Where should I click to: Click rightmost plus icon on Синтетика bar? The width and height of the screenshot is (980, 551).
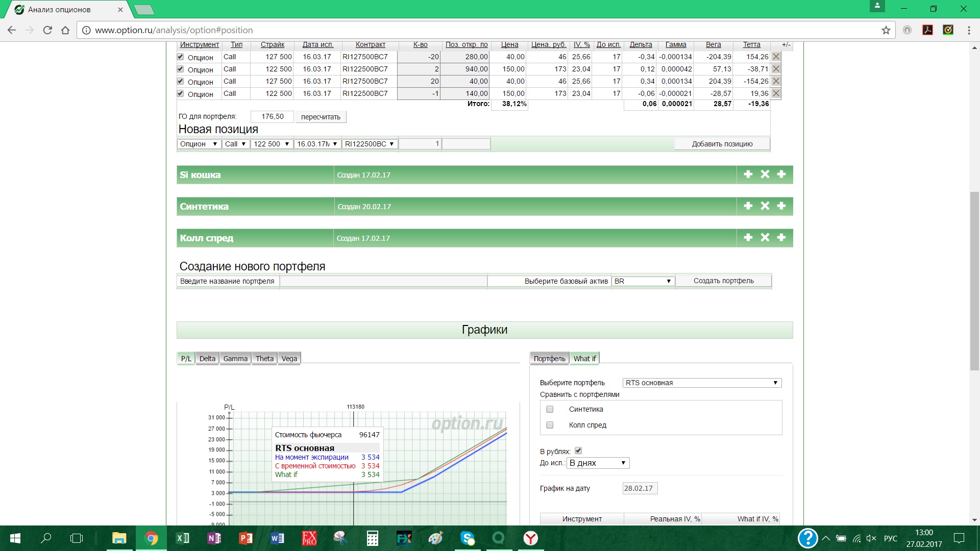point(781,206)
